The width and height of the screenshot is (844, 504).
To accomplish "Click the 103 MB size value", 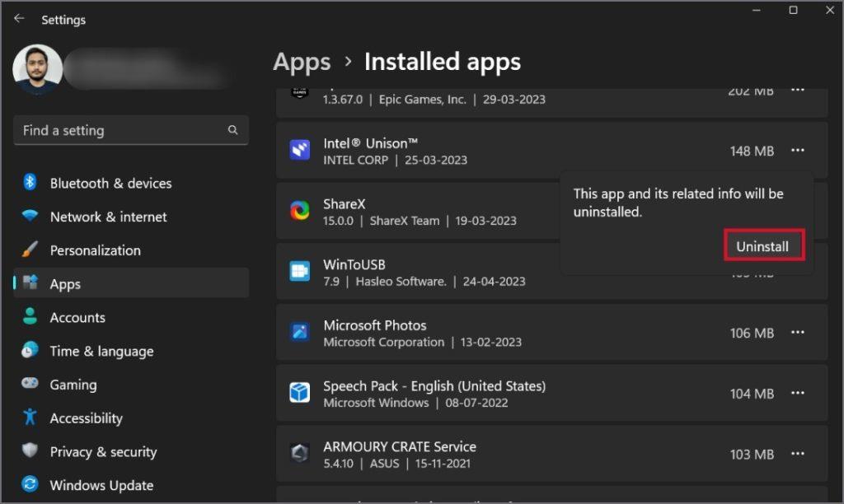I will point(752,455).
